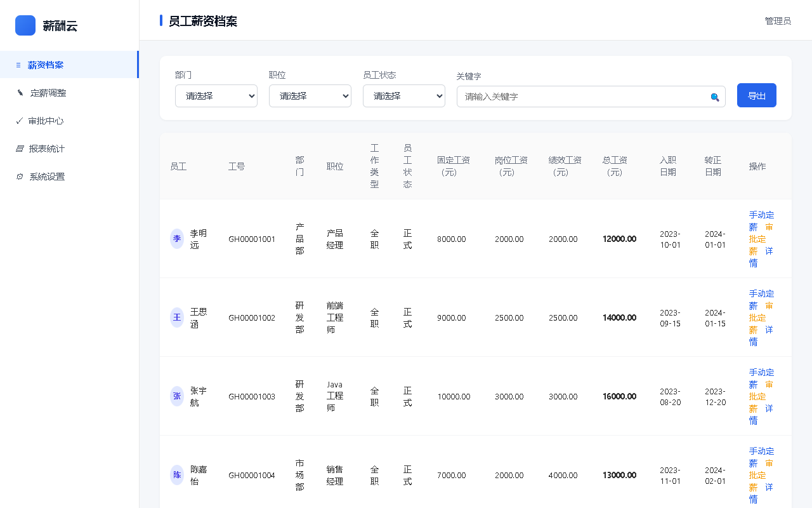Click the magnifier search icon in keyword field
812x508 pixels.
(715, 97)
